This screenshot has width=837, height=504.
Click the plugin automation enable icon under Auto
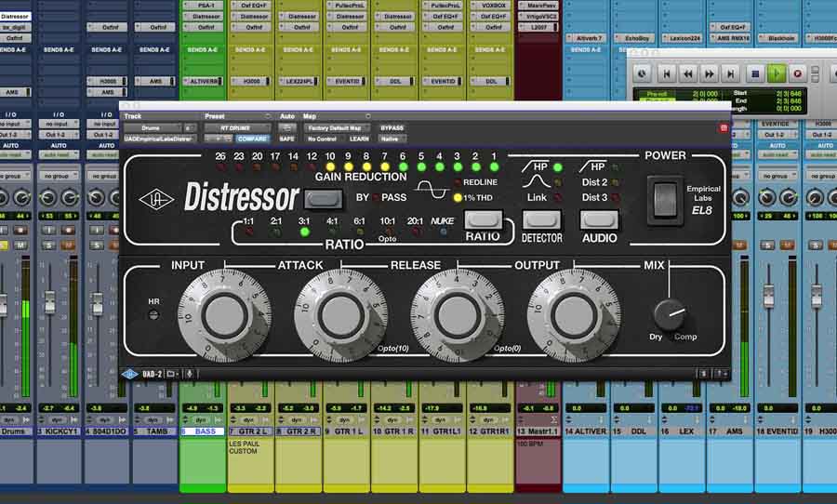pos(286,128)
